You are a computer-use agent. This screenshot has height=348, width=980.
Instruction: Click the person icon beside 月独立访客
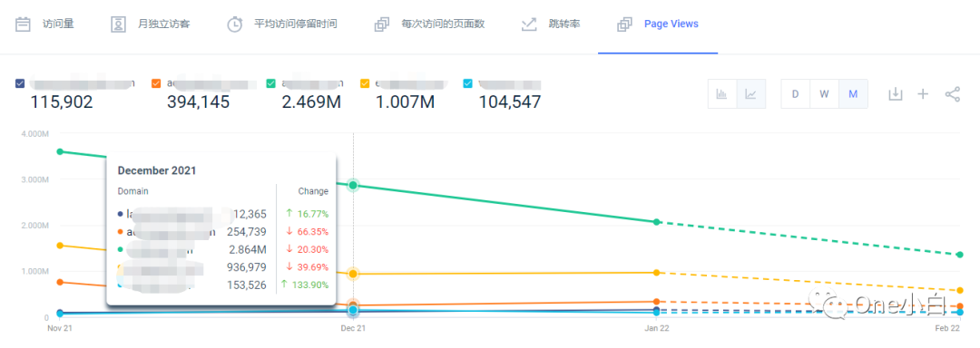pyautogui.click(x=117, y=24)
